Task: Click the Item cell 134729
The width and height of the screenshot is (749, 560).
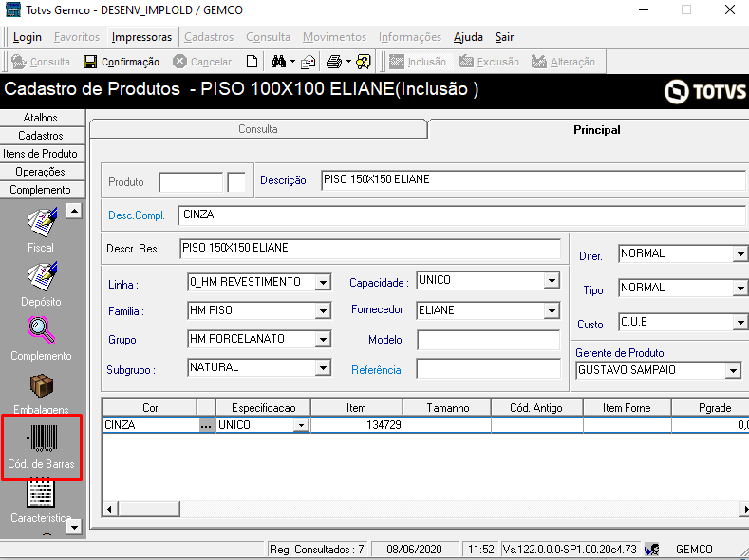Action: [356, 425]
